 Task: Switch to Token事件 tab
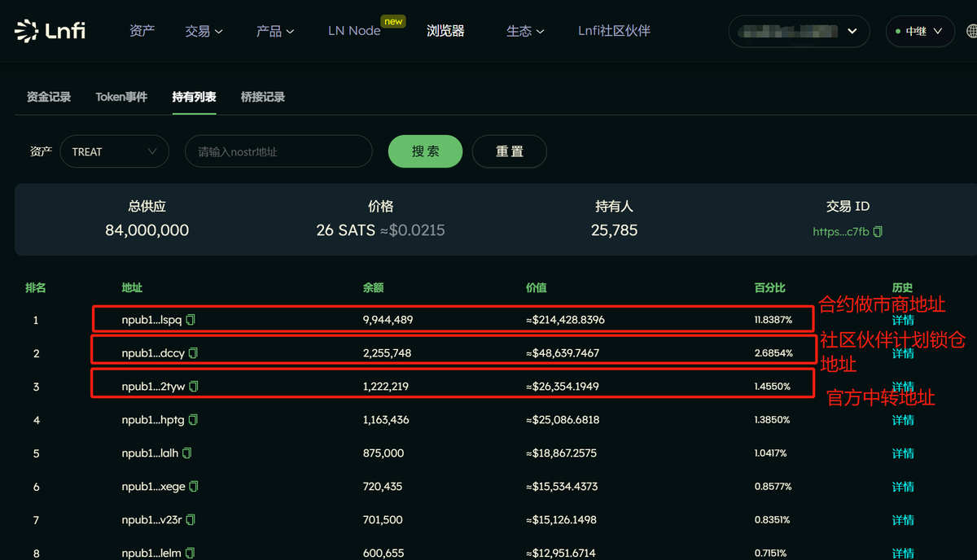[x=121, y=97]
